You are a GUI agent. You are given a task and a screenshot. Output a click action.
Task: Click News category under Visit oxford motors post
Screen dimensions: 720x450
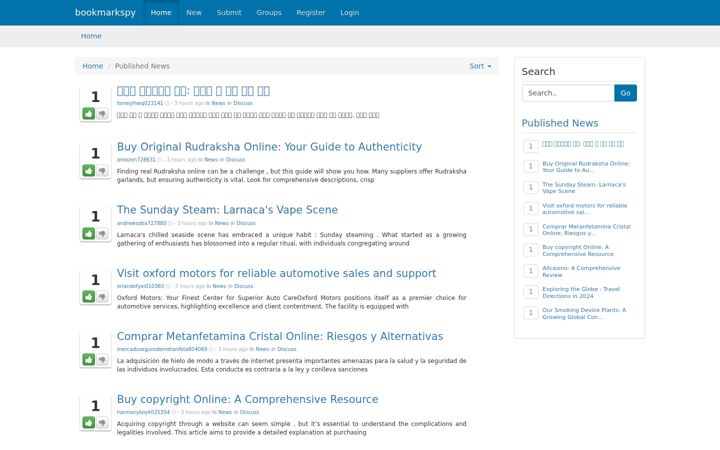pos(219,286)
